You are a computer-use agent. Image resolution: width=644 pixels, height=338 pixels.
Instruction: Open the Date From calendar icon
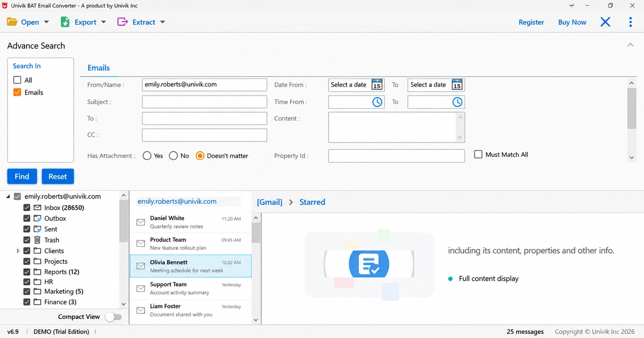tap(377, 84)
